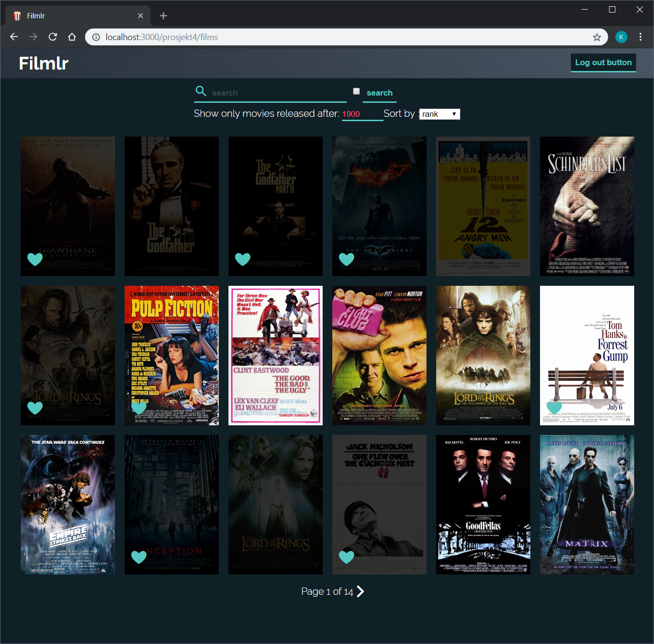Click the heart on Forrest Gump poster
Image resolution: width=654 pixels, height=644 pixels.
[554, 408]
